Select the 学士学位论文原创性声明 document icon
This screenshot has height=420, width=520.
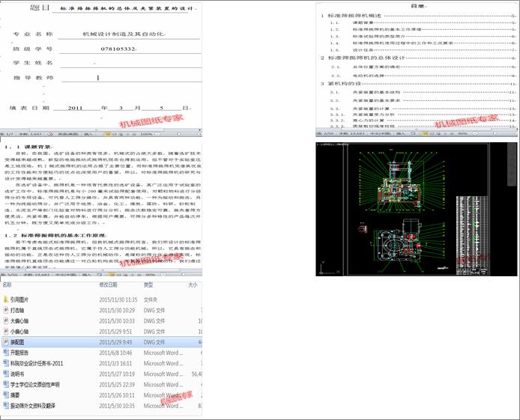[6, 384]
